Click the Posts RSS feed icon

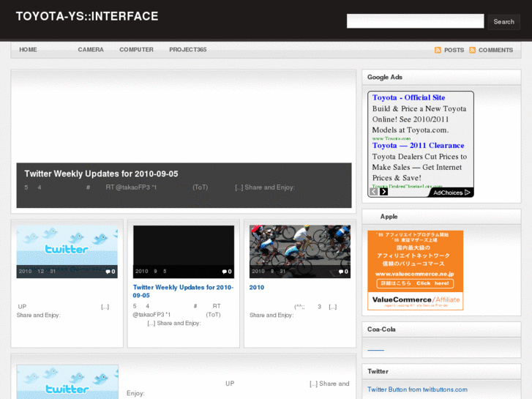point(438,51)
